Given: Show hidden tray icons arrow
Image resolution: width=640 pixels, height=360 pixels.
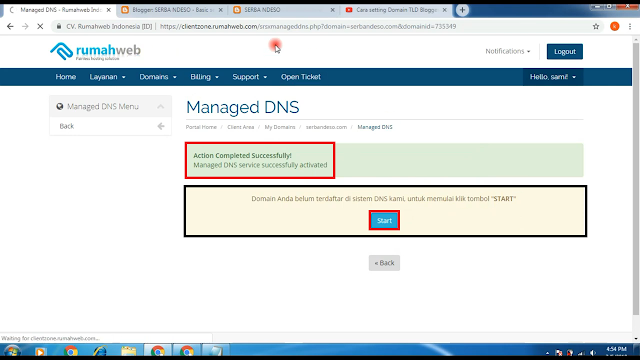Looking at the screenshot, I should click(x=547, y=353).
